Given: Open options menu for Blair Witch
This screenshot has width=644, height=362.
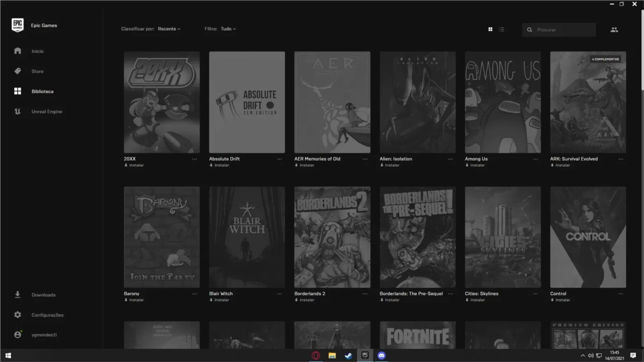Looking at the screenshot, I should [x=279, y=294].
